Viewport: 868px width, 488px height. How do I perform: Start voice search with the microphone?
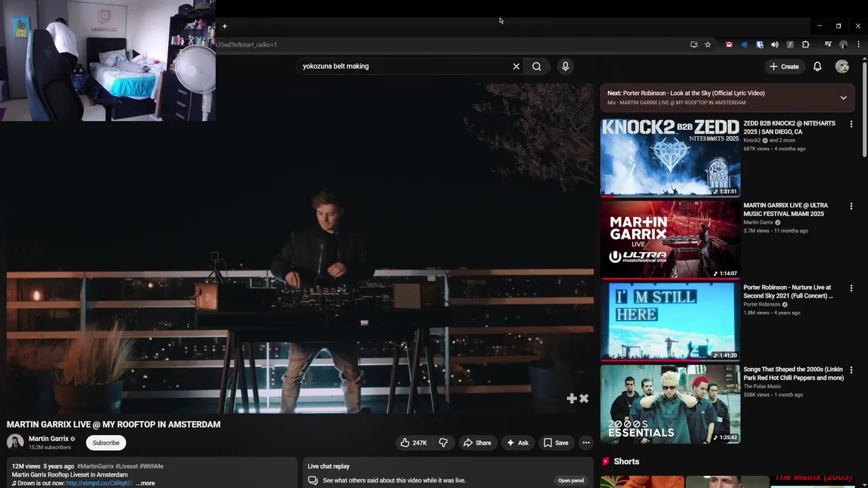(566, 66)
